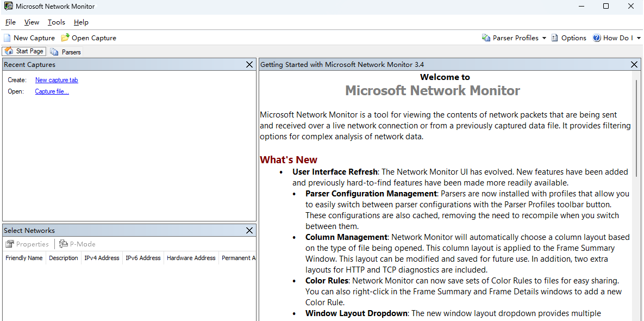Open the Options dialog icon

coord(555,38)
